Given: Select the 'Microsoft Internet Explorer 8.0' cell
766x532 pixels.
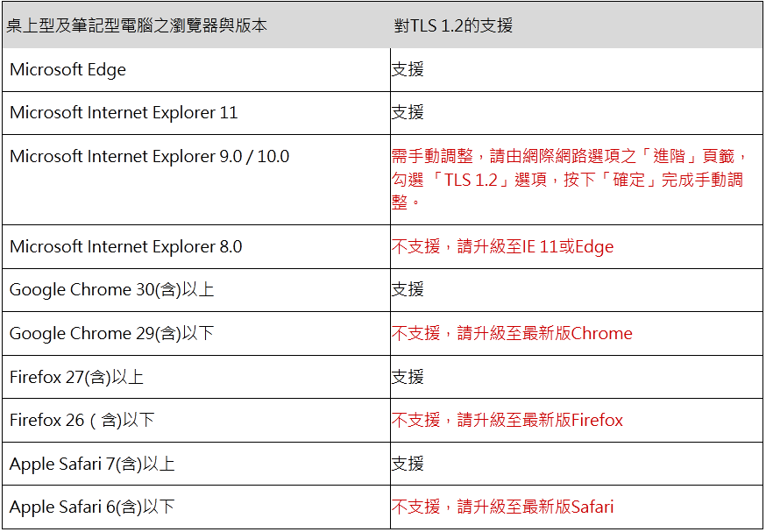Looking at the screenshot, I should click(196, 246).
